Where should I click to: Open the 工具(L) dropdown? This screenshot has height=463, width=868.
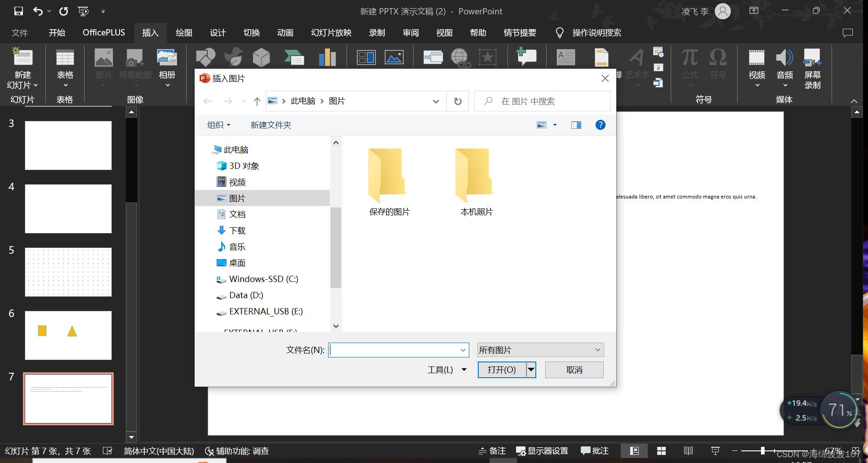[x=447, y=370]
